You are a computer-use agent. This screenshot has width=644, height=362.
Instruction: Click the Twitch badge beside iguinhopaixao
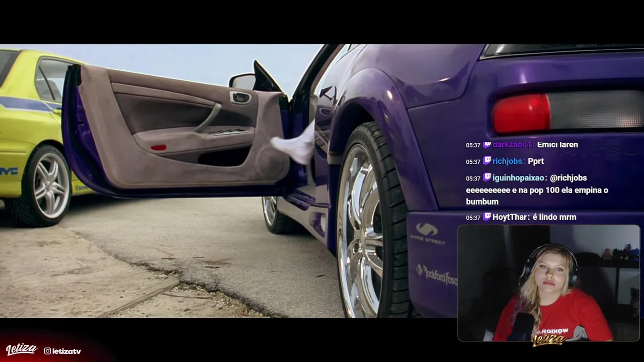pos(487,177)
